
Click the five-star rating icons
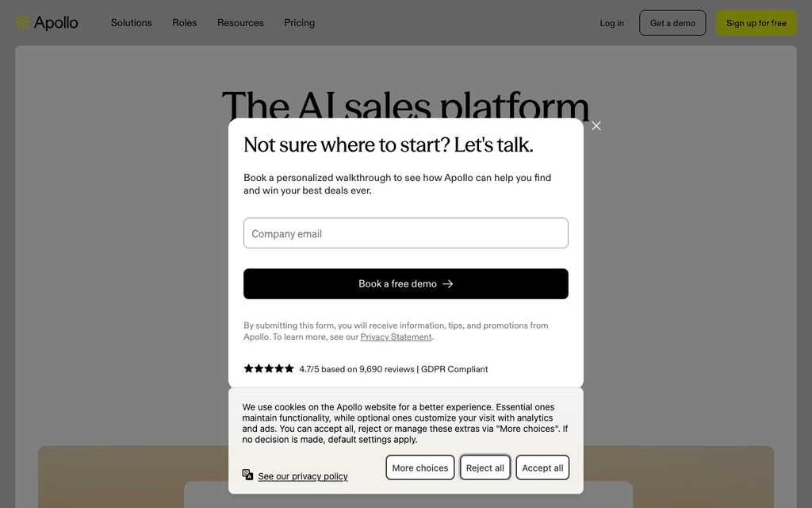269,368
